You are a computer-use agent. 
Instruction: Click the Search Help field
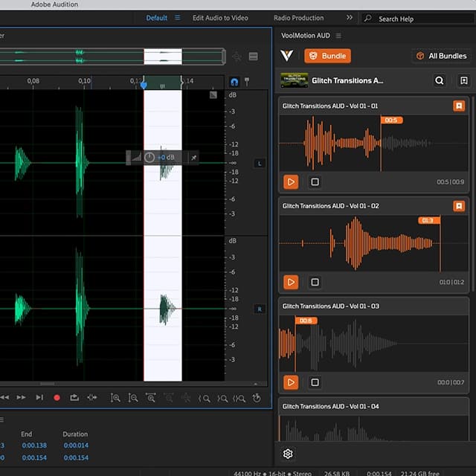pyautogui.click(x=418, y=19)
